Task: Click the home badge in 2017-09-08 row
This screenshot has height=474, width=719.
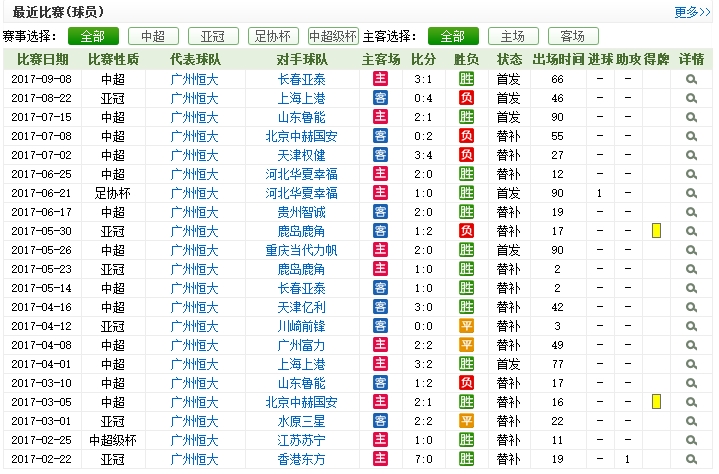Action: pos(380,79)
